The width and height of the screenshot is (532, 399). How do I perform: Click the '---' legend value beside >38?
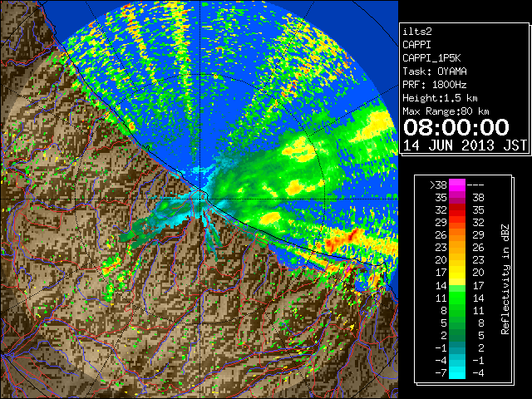click(475, 185)
